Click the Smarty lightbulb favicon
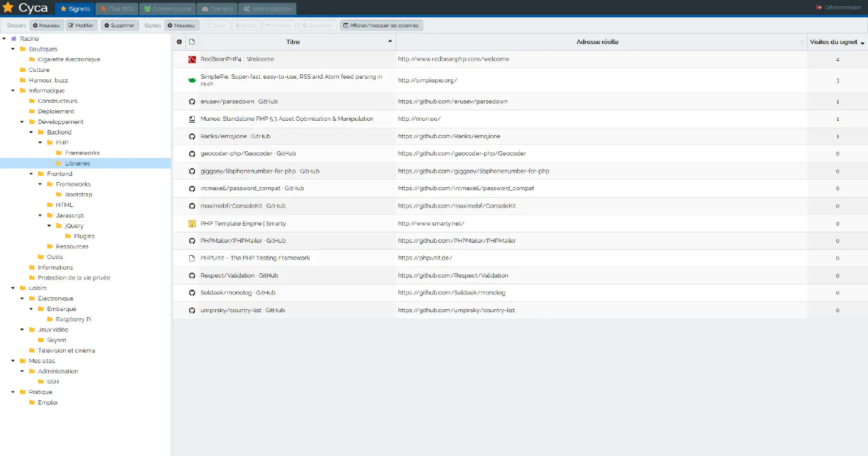 (192, 224)
